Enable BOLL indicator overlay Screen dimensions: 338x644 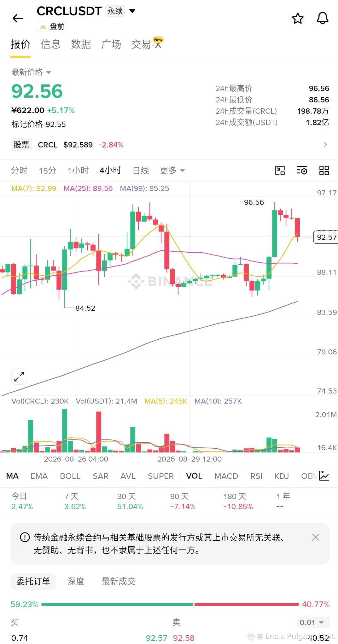(x=70, y=476)
